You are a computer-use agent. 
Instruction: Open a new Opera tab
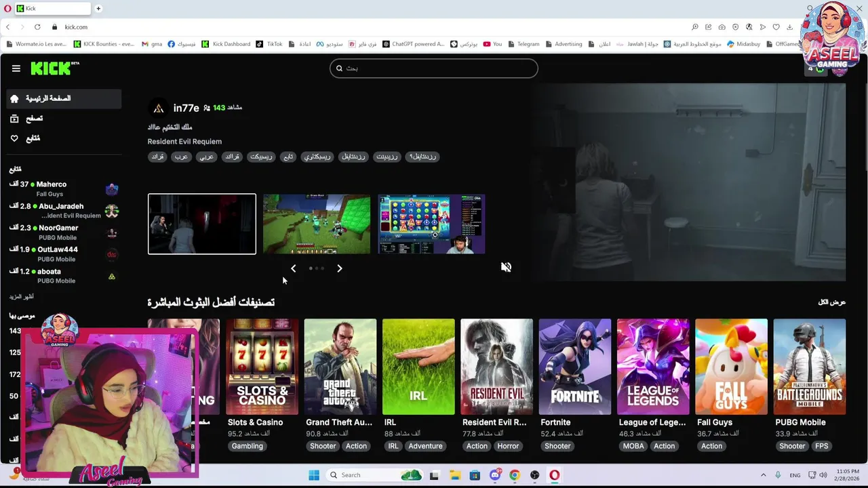pos(98,9)
